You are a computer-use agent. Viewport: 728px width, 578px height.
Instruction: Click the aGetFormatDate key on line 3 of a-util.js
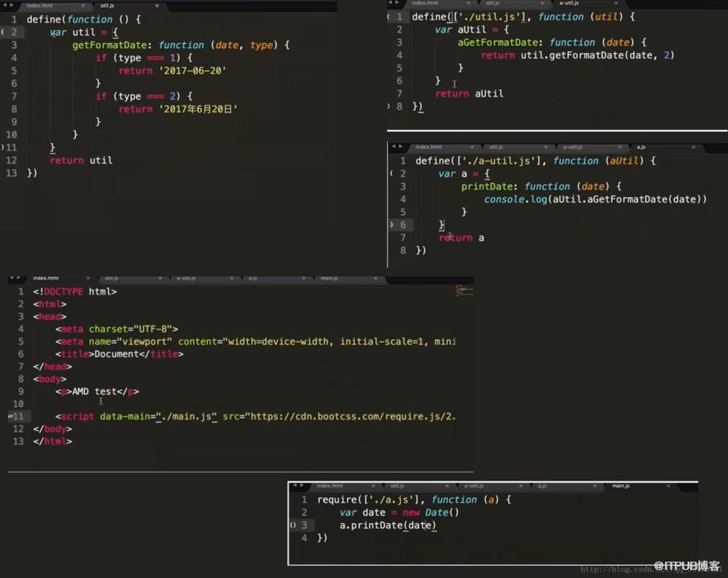pos(497,43)
